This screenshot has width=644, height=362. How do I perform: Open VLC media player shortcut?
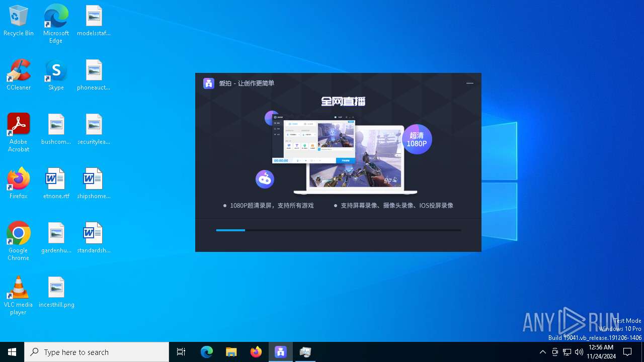point(19,296)
